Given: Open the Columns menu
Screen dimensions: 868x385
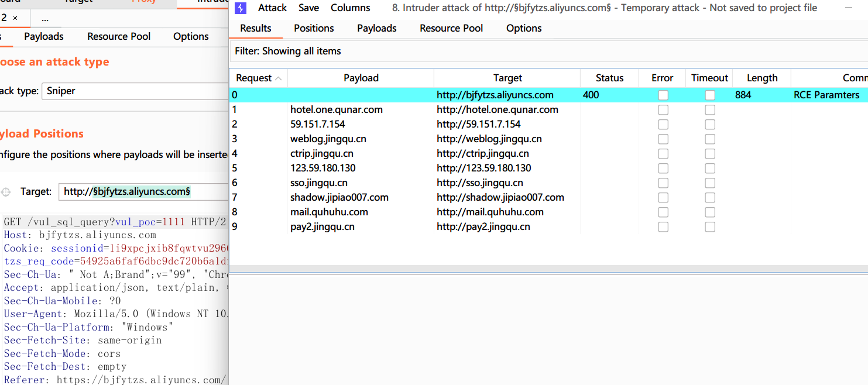Looking at the screenshot, I should (x=350, y=8).
